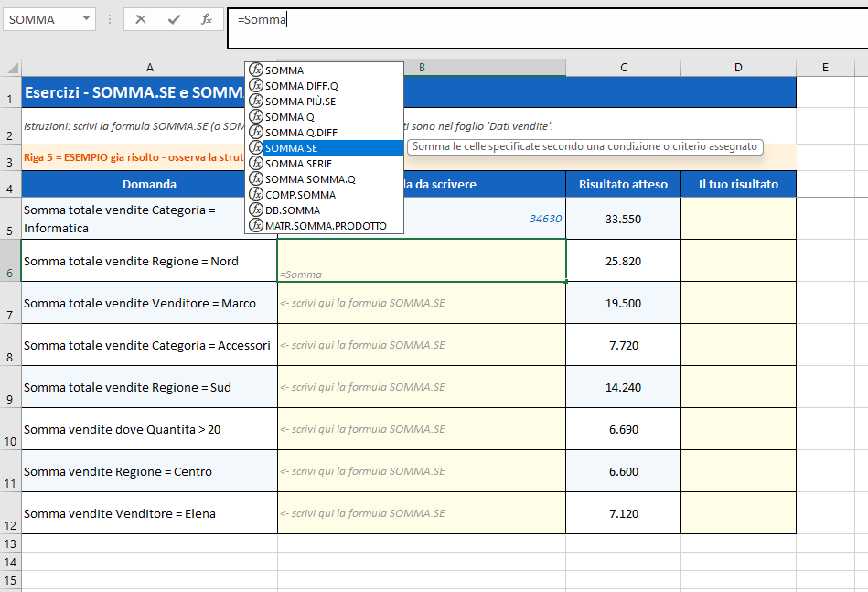Click the blue value 34630 in row 5
This screenshot has height=592, width=868.
point(545,218)
